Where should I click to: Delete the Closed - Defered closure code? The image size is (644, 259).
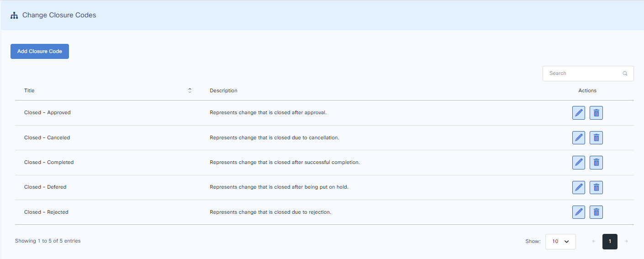(x=596, y=187)
